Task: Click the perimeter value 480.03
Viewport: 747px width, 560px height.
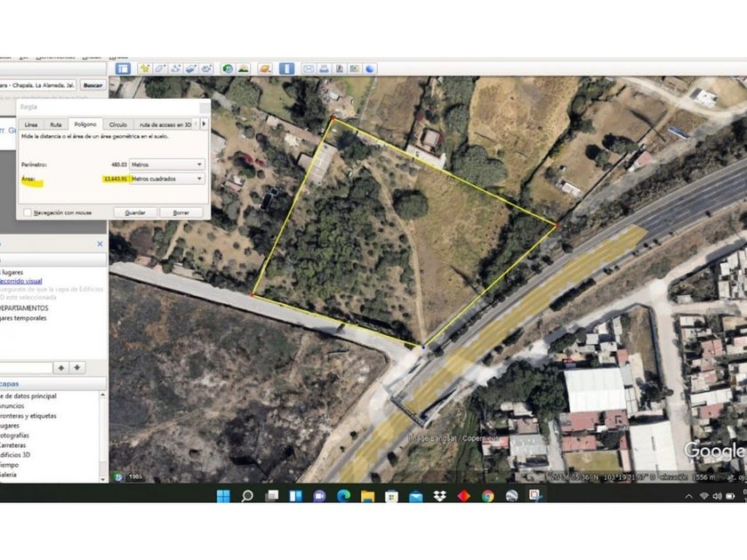Action: pos(119,164)
